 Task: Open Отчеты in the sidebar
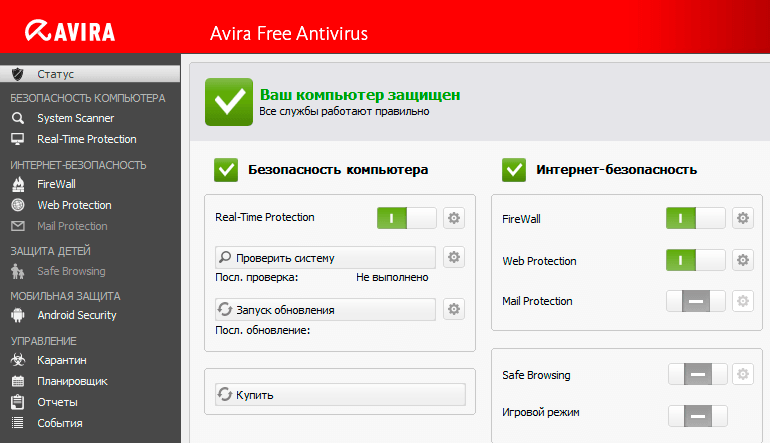tap(57, 402)
